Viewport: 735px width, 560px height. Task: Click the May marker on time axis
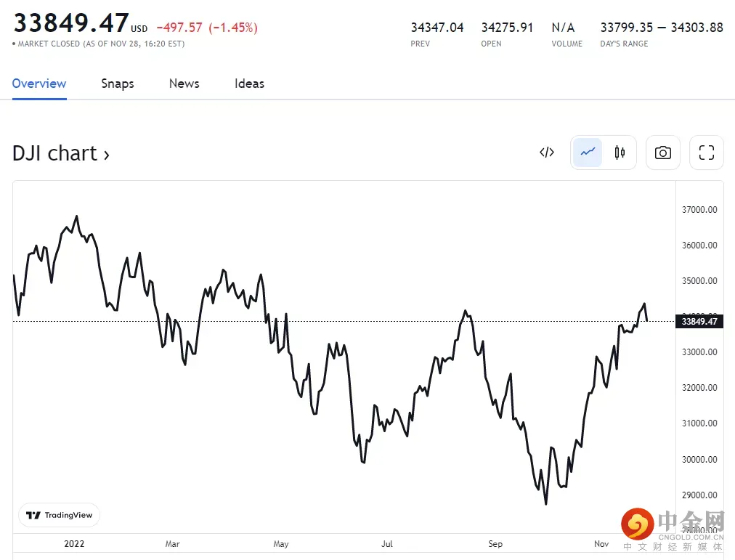click(280, 544)
